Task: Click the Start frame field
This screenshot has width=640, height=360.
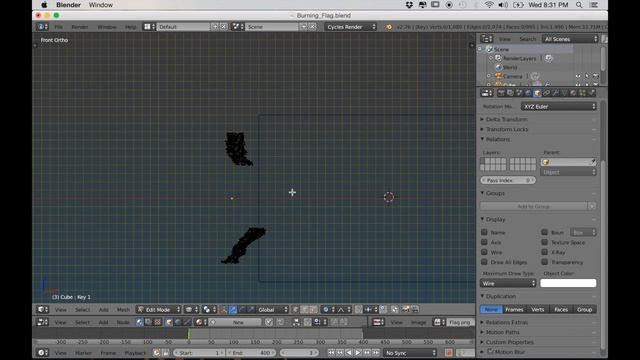Action: click(x=199, y=353)
